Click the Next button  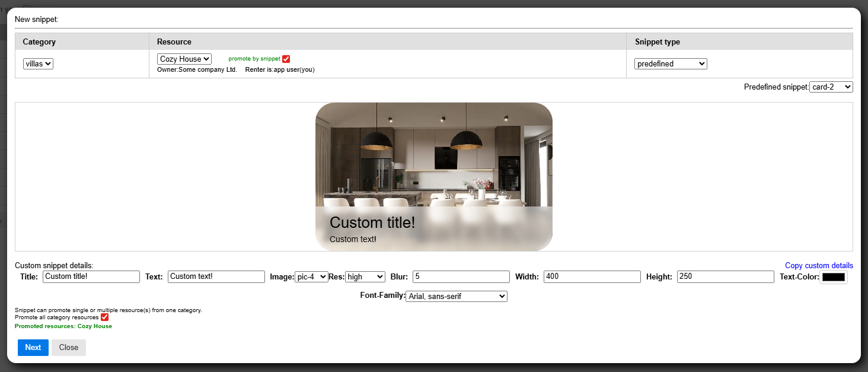[x=33, y=348]
